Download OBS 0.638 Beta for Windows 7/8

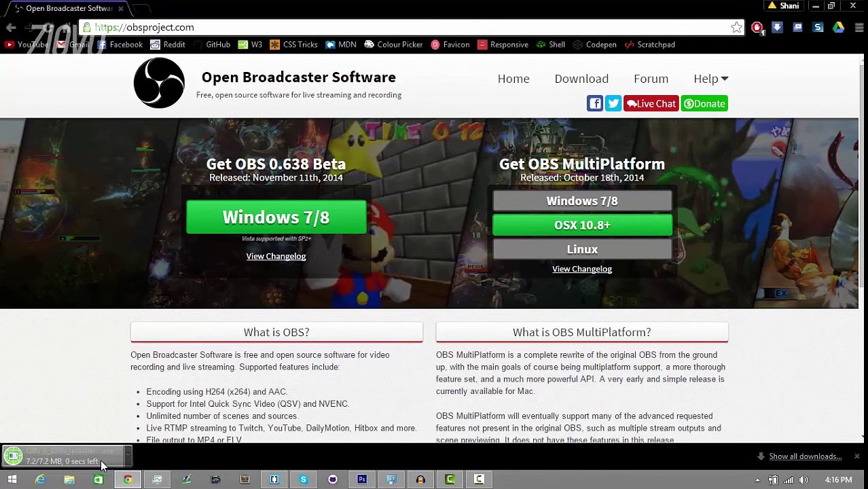pos(276,217)
